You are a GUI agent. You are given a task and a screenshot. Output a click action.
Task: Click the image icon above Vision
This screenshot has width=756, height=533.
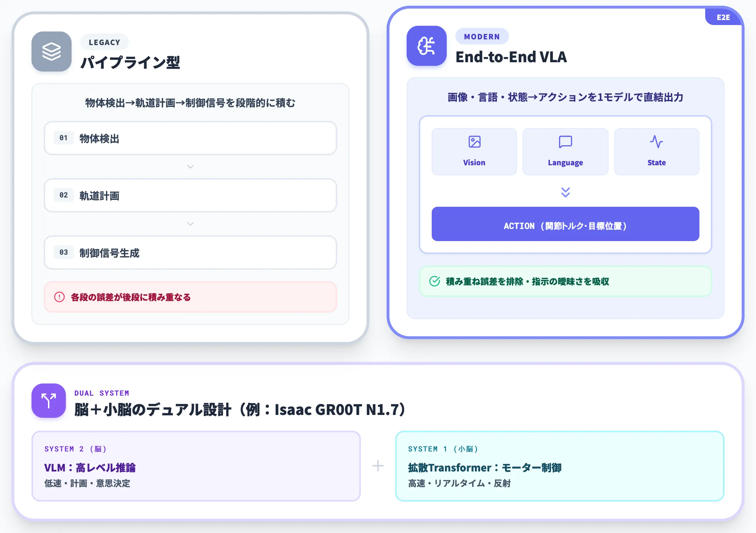[x=474, y=142]
